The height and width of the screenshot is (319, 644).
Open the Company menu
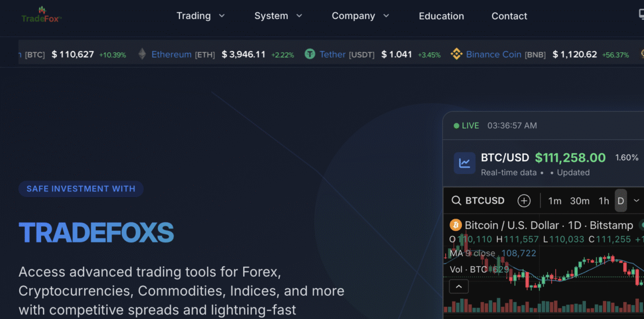353,16
